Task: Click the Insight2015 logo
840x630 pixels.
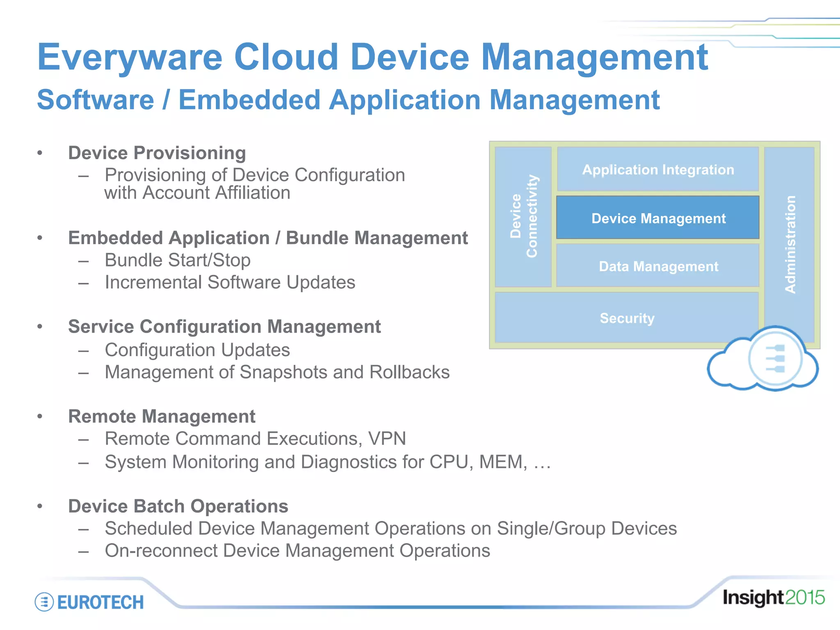Action: 774,598
